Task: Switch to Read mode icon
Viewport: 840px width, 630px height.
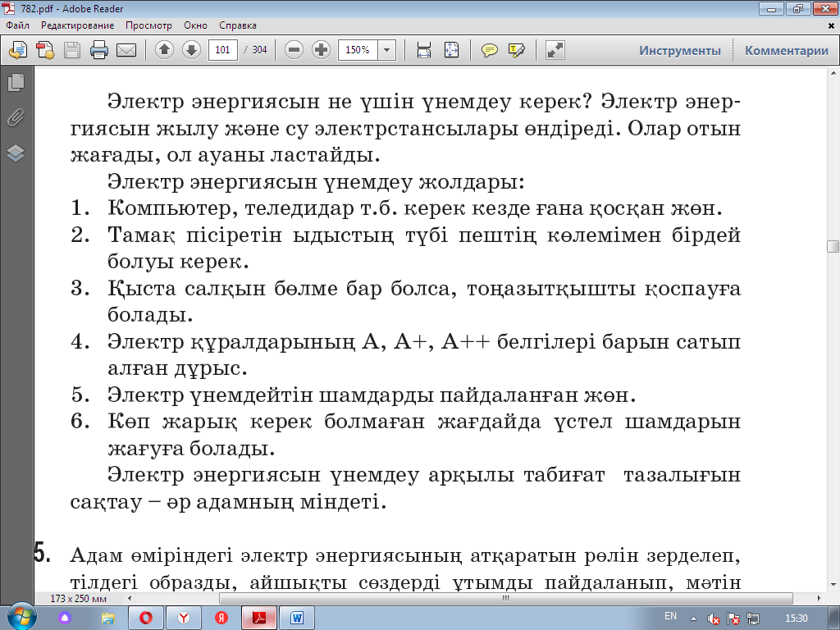Action: click(x=555, y=50)
